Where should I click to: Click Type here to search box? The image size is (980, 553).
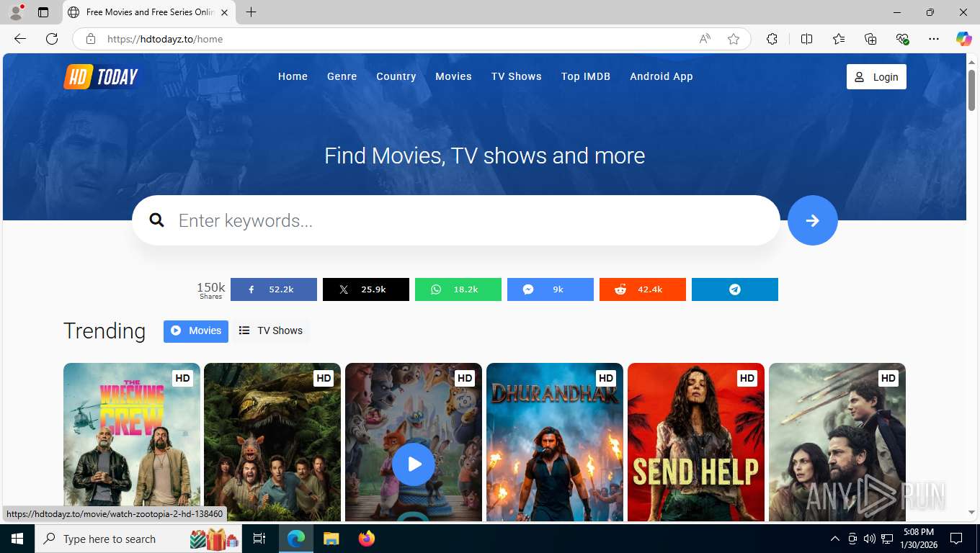(x=140, y=539)
